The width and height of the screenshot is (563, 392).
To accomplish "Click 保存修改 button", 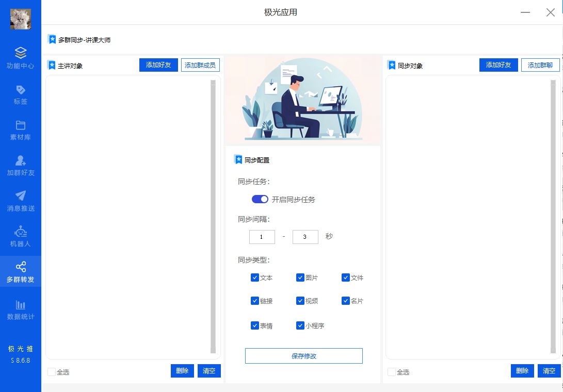I will [303, 356].
